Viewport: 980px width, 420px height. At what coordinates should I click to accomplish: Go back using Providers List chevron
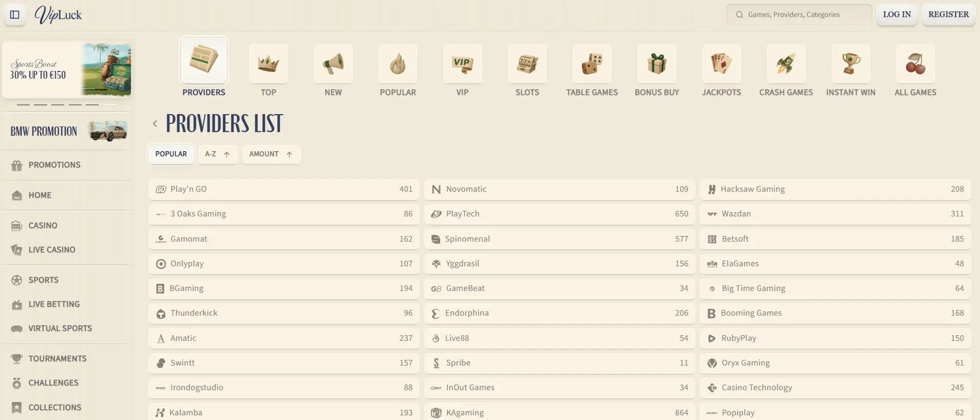155,123
